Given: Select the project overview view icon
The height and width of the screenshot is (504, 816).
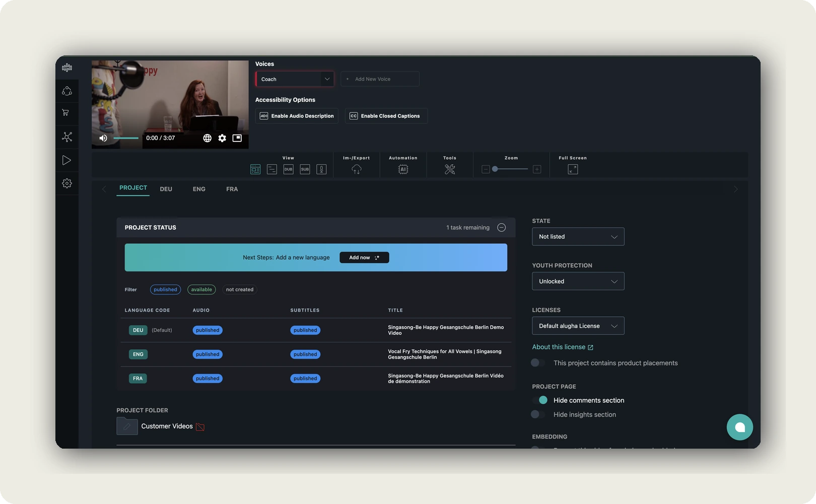Looking at the screenshot, I should click(x=255, y=169).
